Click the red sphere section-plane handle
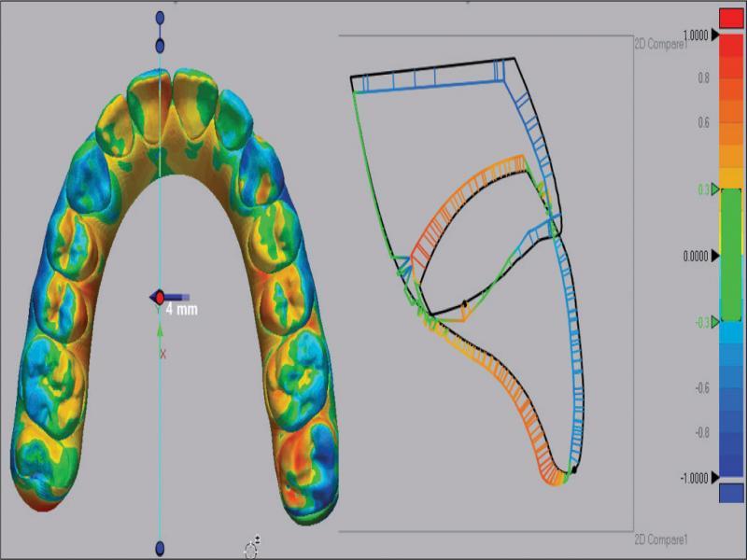The image size is (747, 560). tap(160, 297)
